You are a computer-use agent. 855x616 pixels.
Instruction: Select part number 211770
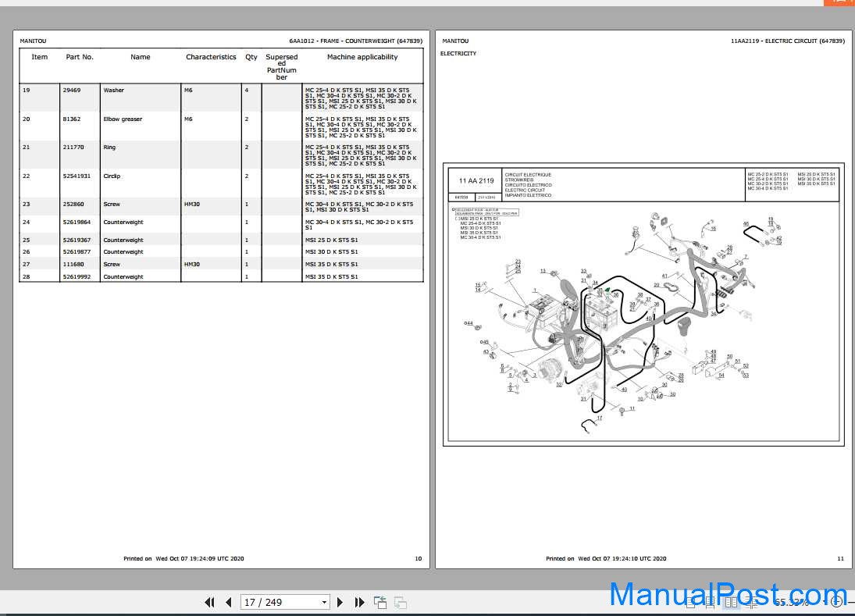[x=73, y=148]
